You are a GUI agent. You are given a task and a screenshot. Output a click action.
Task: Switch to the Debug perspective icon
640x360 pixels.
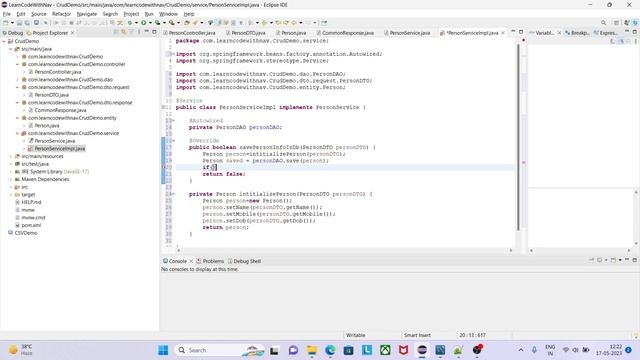pos(635,23)
